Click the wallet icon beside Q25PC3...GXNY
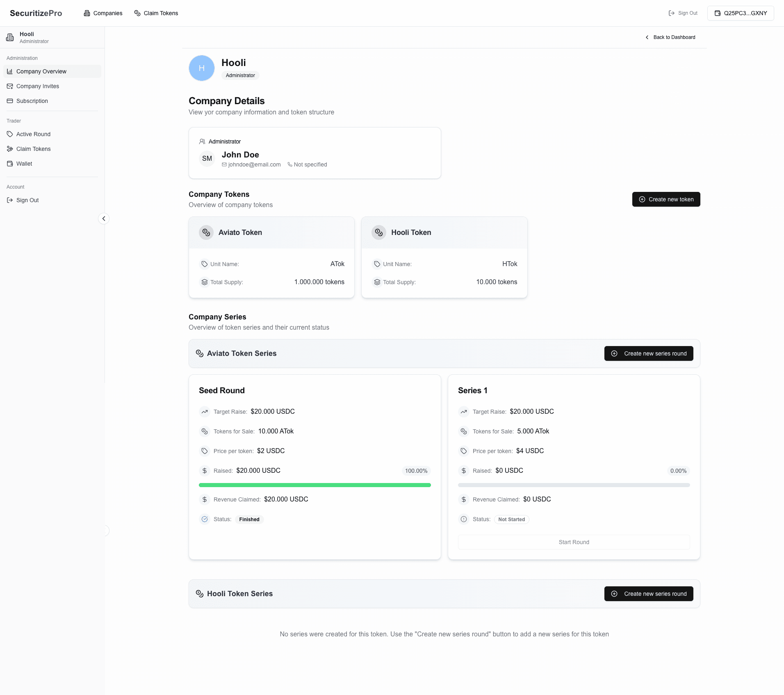 718,13
